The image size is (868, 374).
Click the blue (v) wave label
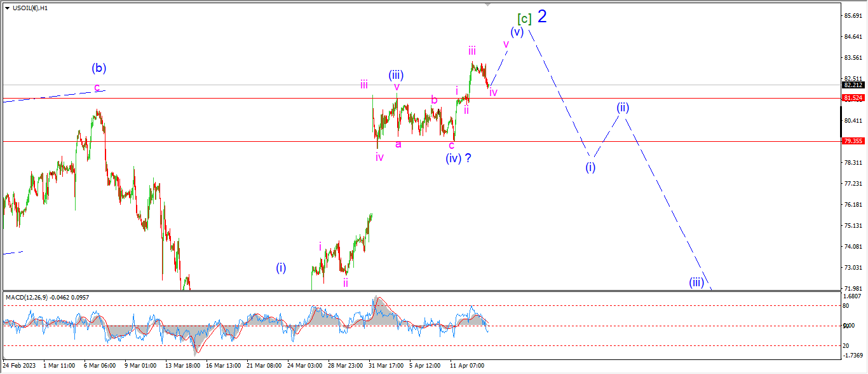tap(517, 31)
